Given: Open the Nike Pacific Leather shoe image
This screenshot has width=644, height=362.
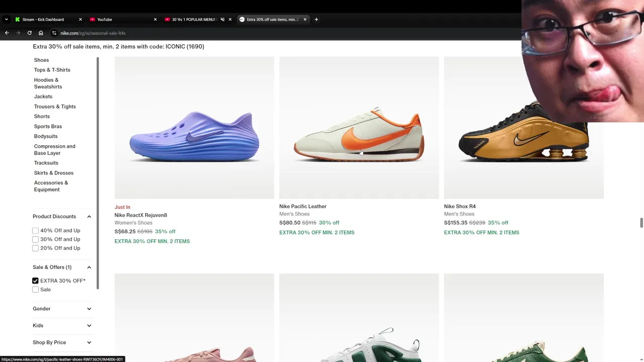Looking at the screenshot, I should coord(359,128).
